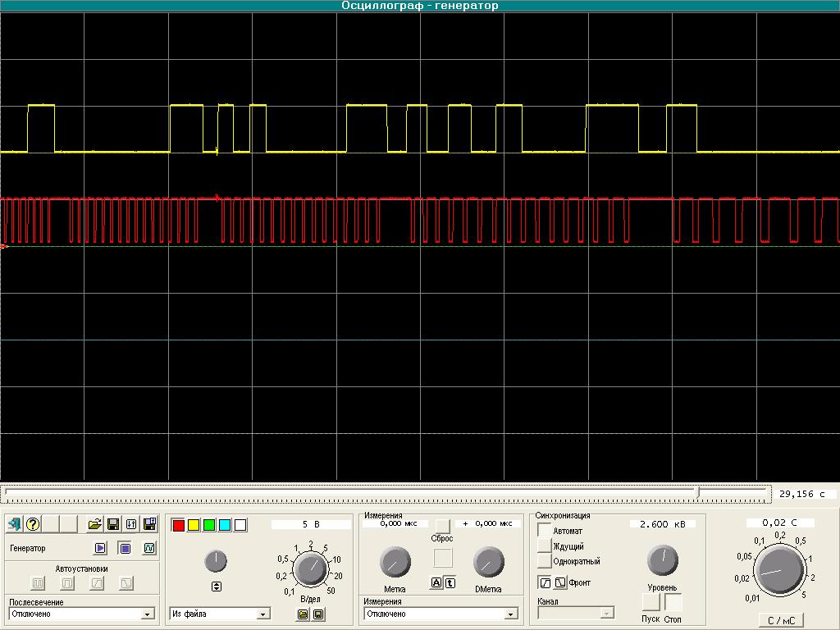
Task: Click the Сброс reset button
Action: 442,526
